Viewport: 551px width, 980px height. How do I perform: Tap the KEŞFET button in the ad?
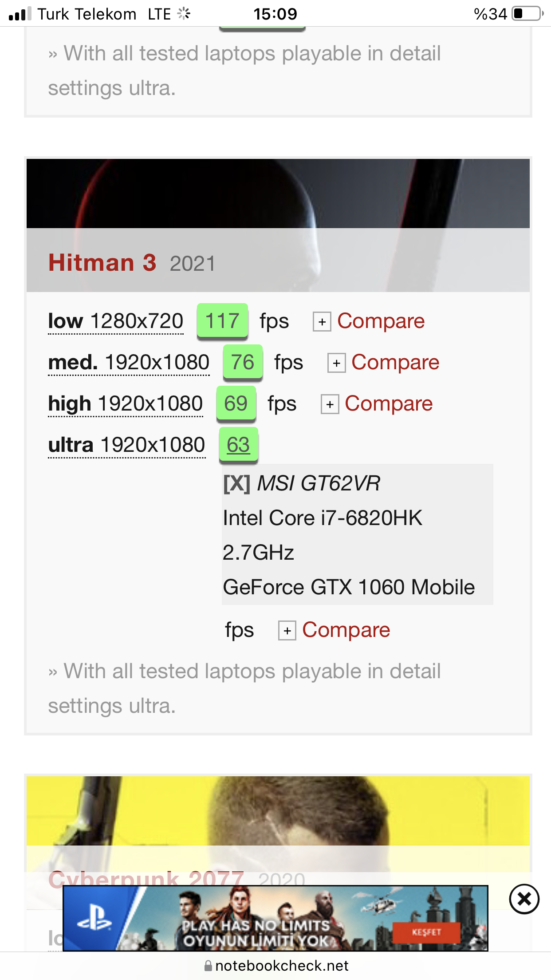426,933
